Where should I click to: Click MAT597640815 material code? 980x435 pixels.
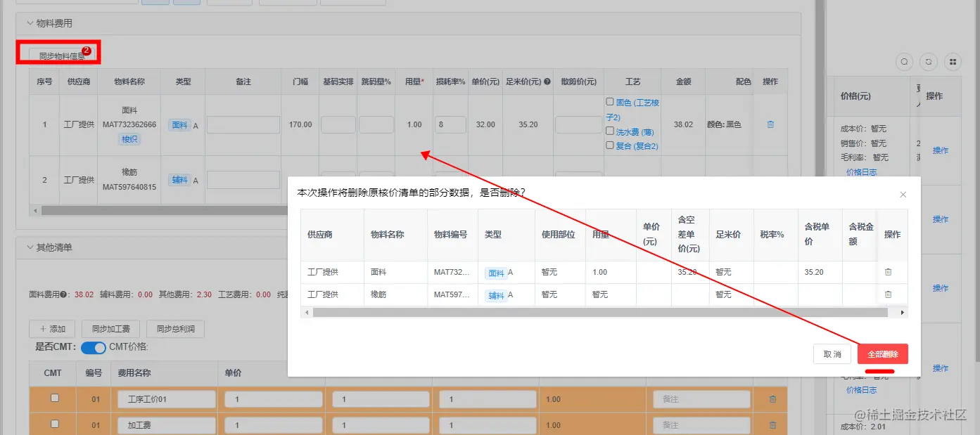point(129,187)
